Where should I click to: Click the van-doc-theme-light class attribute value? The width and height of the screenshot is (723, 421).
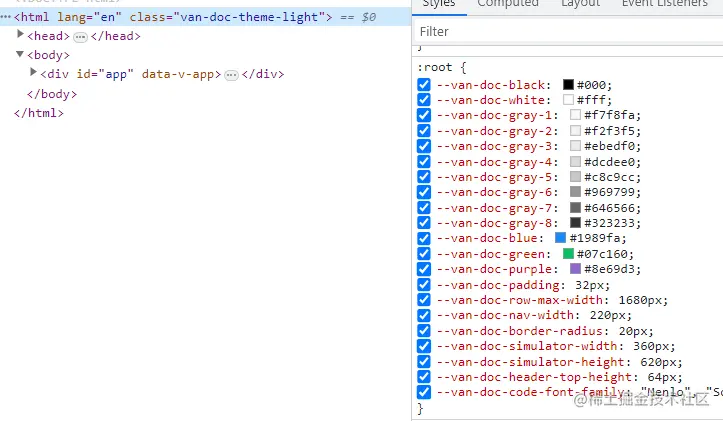pos(249,17)
